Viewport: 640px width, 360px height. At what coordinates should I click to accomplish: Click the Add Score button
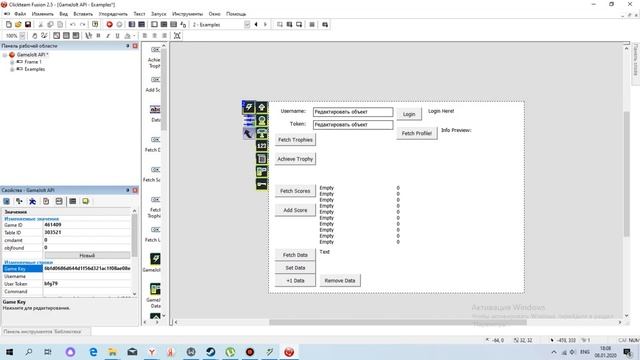tap(295, 210)
